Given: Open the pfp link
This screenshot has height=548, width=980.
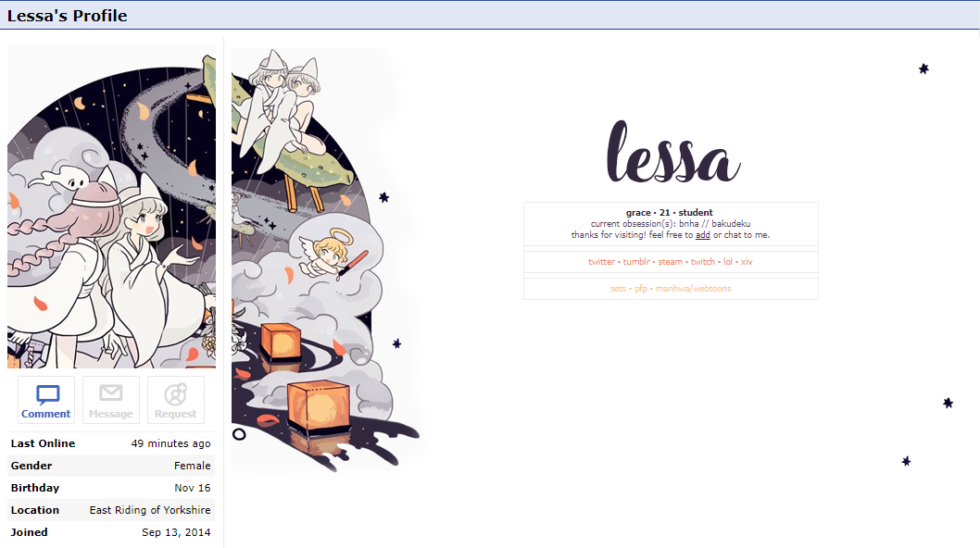Looking at the screenshot, I should tap(641, 289).
